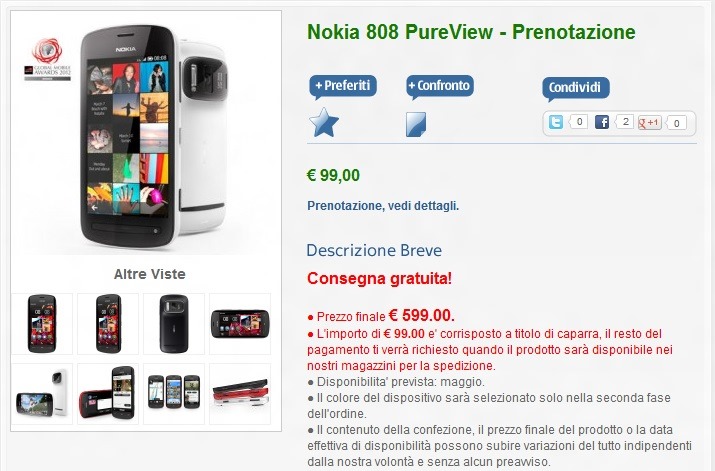Viewport: 715px width, 471px height.
Task: View stacked phones side profile thumbnail
Action: pos(240,394)
